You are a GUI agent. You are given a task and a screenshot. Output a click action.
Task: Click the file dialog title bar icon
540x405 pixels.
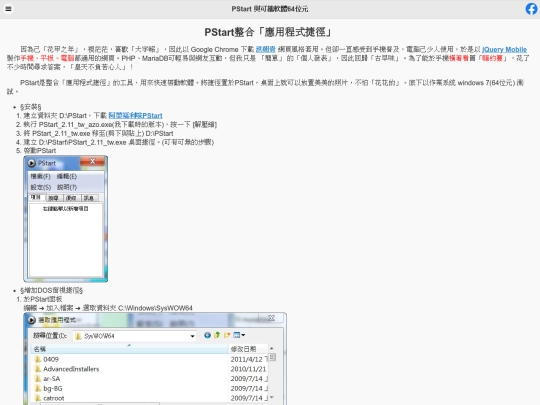[32, 320]
